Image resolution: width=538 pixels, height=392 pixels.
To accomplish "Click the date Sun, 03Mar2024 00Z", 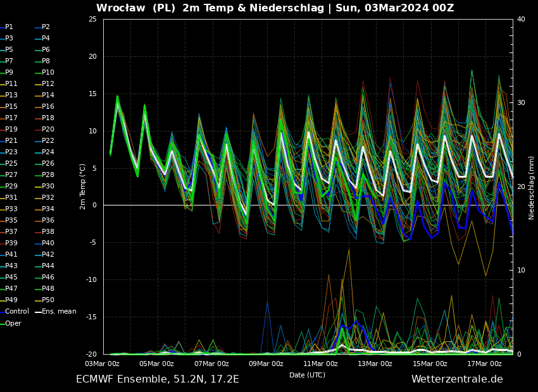I will pyautogui.click(x=394, y=8).
